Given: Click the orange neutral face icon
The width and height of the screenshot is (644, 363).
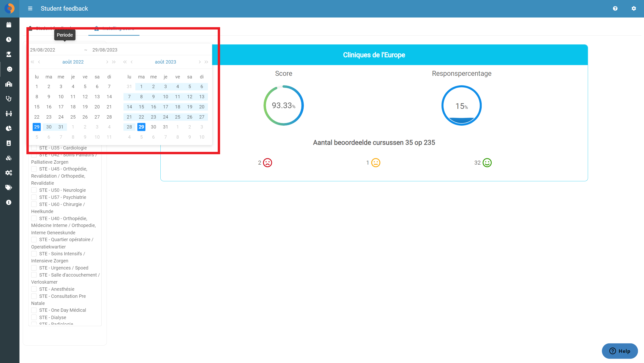Looking at the screenshot, I should pos(376,163).
